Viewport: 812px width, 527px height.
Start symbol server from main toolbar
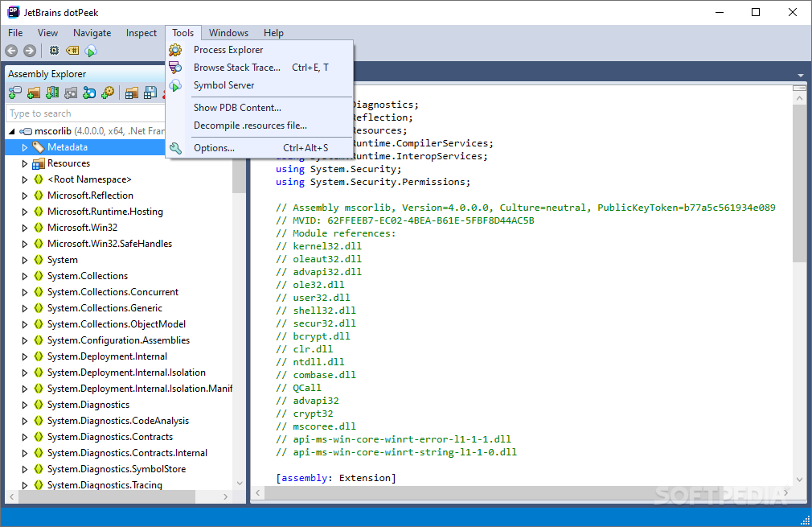91,51
